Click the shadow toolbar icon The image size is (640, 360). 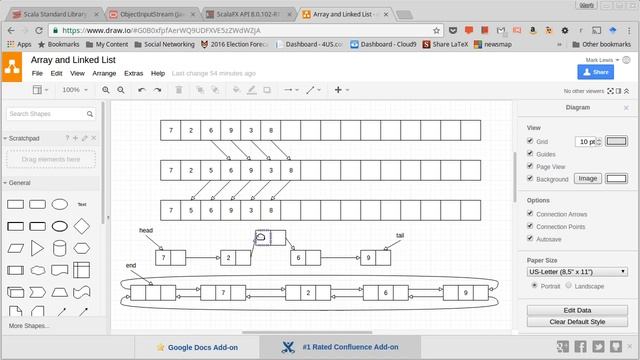click(x=267, y=90)
